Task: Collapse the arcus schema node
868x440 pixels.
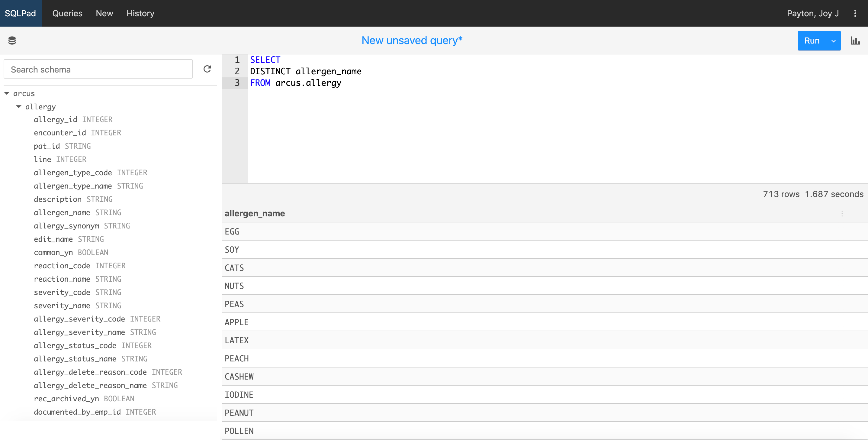Action: (6, 93)
